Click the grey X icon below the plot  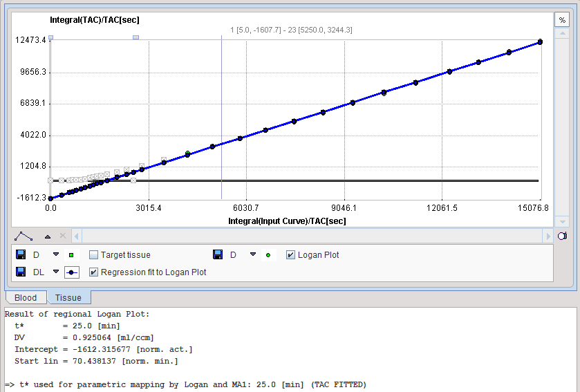pos(63,236)
